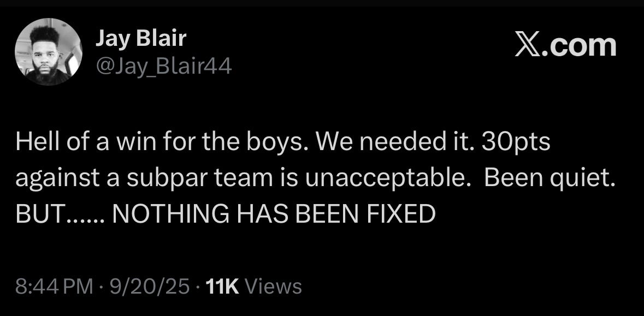Select the "Views" label
The height and width of the screenshot is (316, 644).
pyautogui.click(x=273, y=286)
